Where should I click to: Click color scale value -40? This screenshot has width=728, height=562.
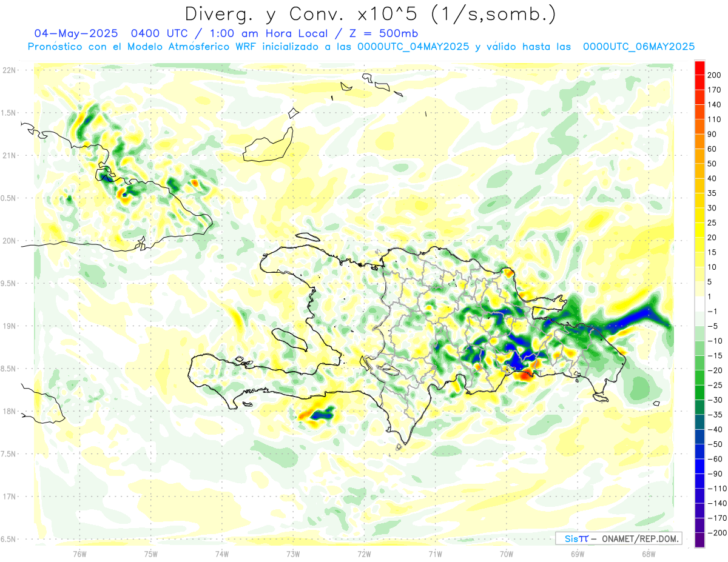(x=714, y=430)
